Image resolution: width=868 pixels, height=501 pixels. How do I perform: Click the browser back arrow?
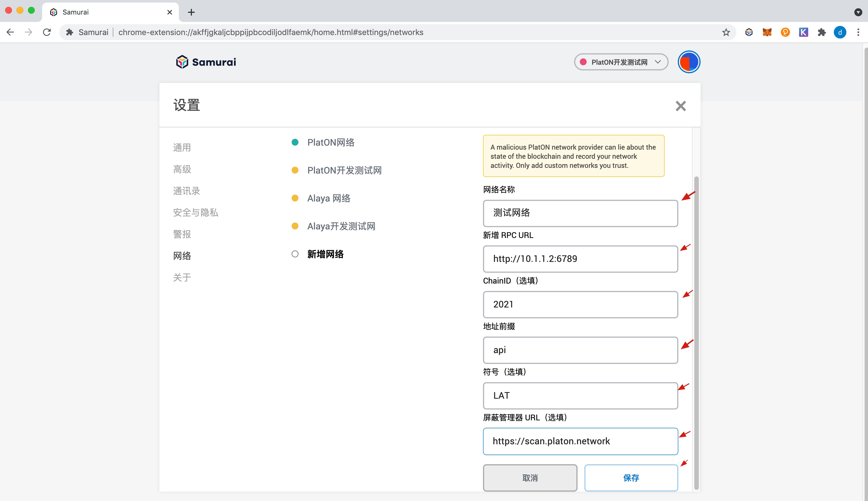10,32
